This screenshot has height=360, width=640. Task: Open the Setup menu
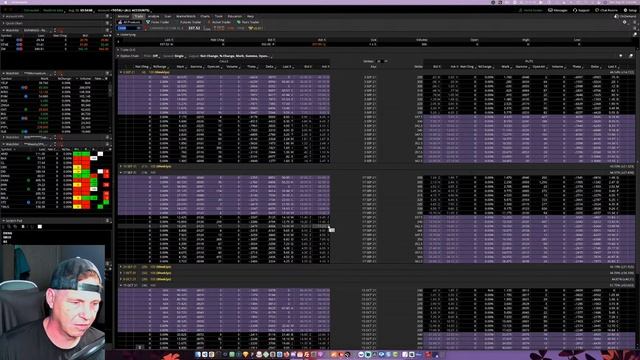(630, 10)
